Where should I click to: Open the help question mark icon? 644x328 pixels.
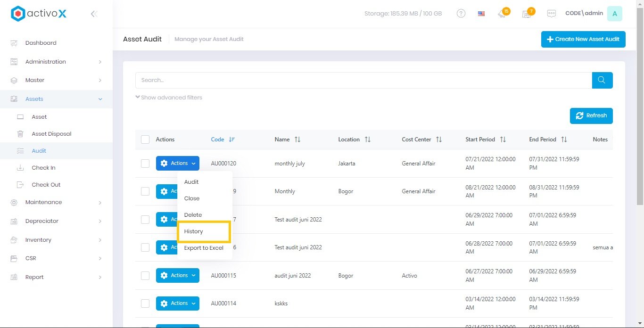click(461, 14)
